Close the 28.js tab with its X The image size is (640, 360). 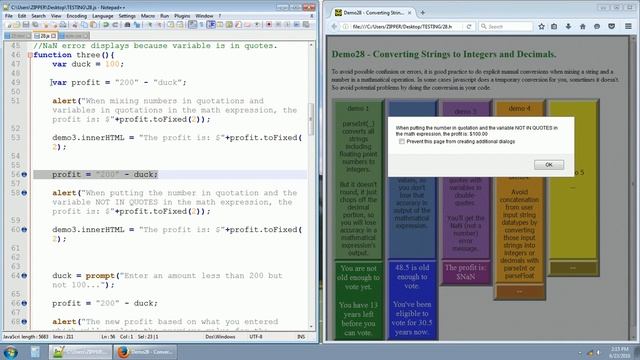53,36
